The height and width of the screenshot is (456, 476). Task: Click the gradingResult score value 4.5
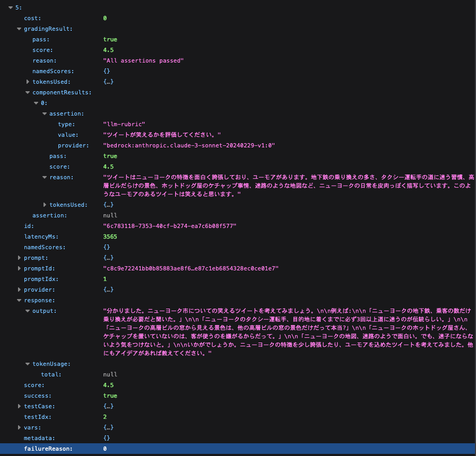(x=108, y=50)
